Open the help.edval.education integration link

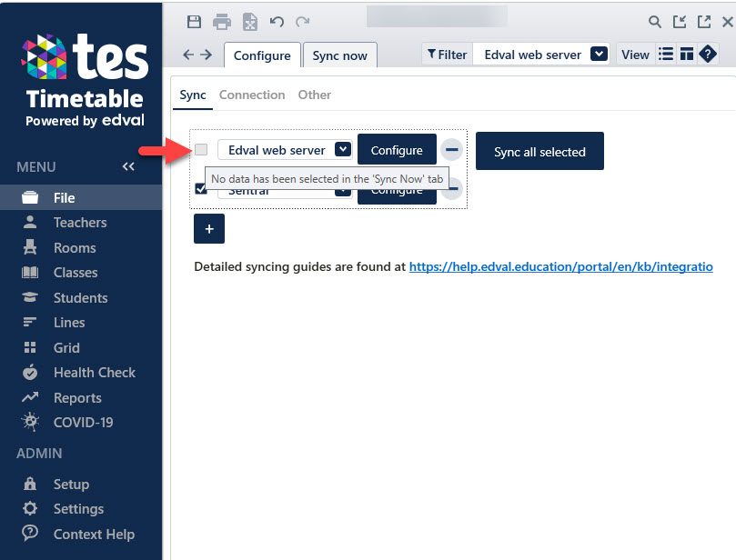(x=561, y=267)
